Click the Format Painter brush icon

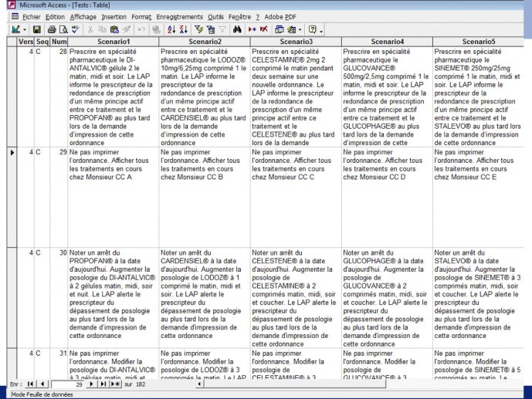click(x=126, y=30)
